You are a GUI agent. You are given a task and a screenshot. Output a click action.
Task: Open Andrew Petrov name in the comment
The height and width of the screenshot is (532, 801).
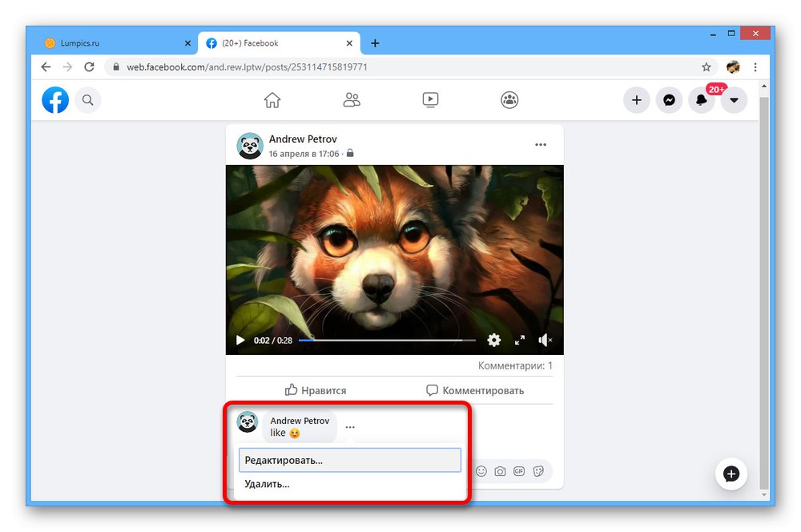pos(300,421)
